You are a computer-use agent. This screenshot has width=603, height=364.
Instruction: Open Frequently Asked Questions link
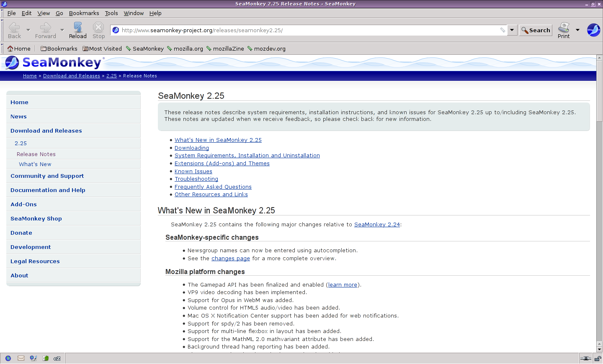click(213, 187)
